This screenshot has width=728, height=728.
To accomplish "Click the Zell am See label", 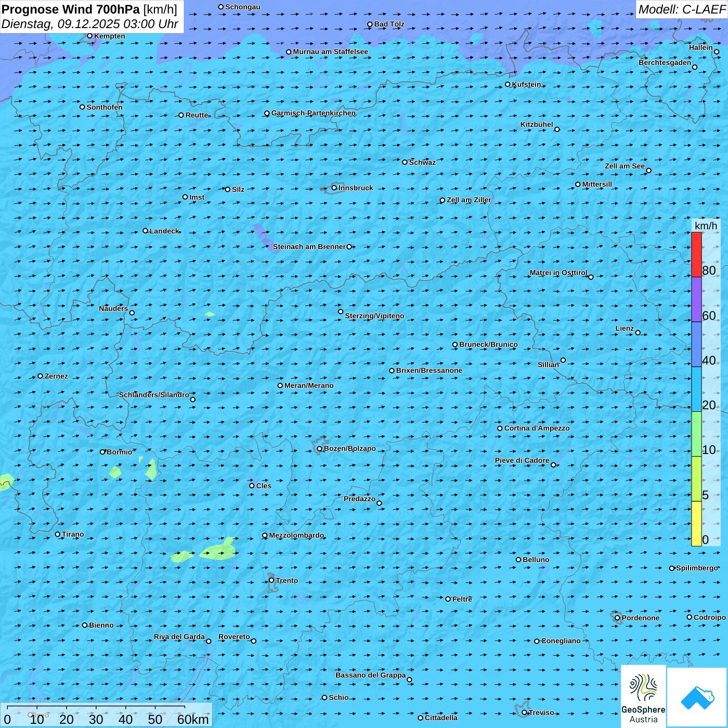I will (x=625, y=166).
